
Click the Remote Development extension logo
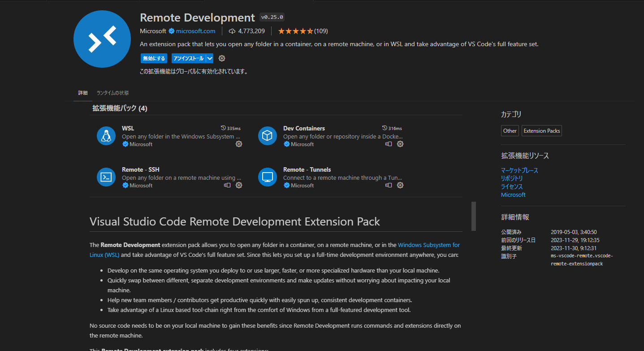(x=102, y=39)
